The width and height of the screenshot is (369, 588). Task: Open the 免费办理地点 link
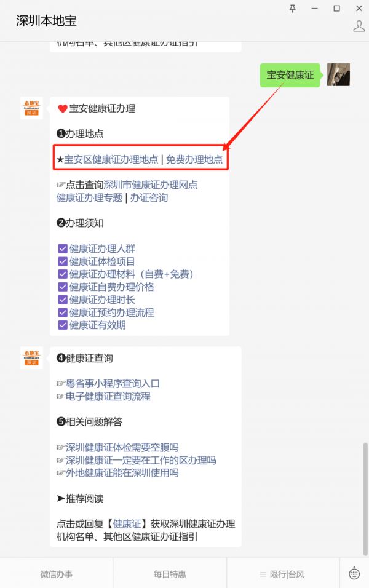194,159
